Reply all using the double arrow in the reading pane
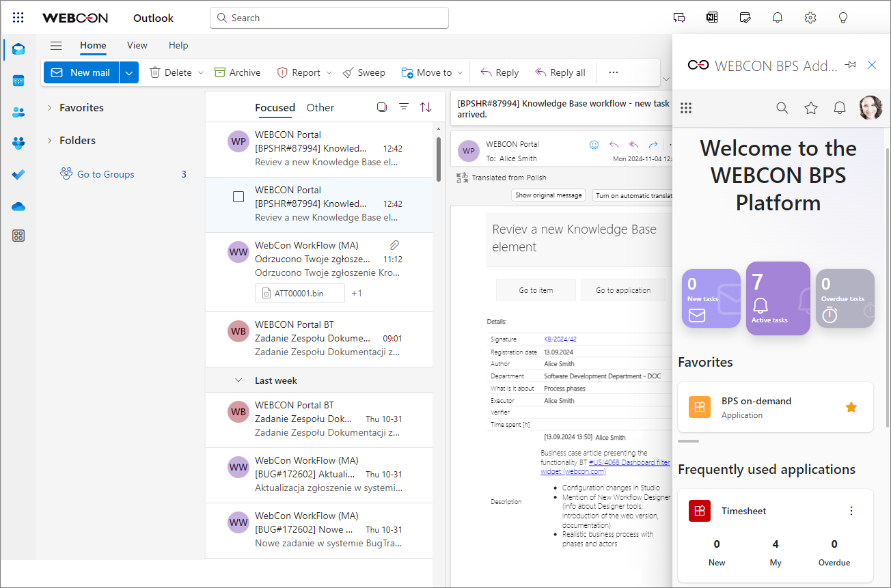The width and height of the screenshot is (891, 588). point(633,145)
